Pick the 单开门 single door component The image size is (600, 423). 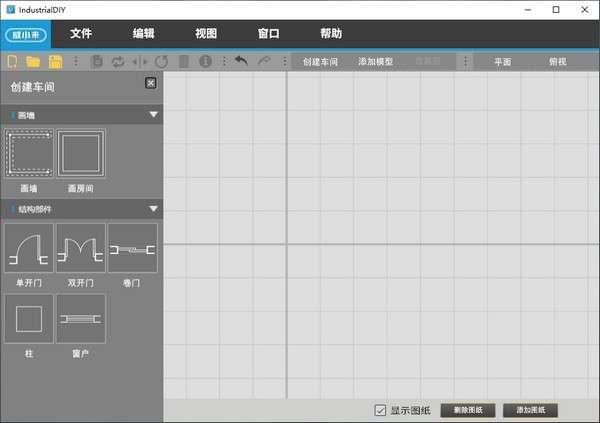[28, 248]
